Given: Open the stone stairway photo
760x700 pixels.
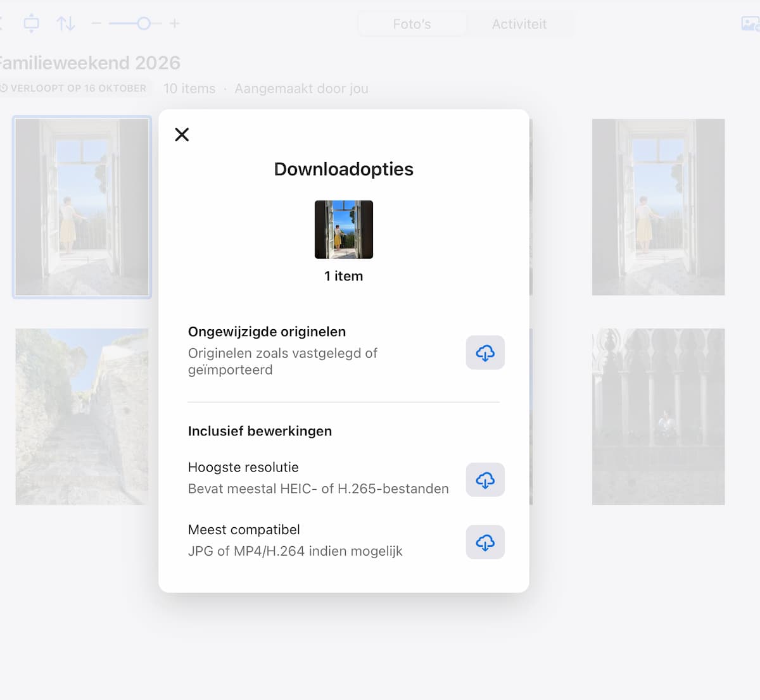Looking at the screenshot, I should coord(82,416).
